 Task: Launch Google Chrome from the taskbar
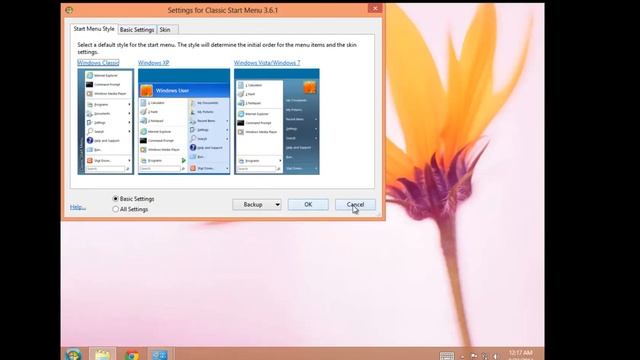132,355
